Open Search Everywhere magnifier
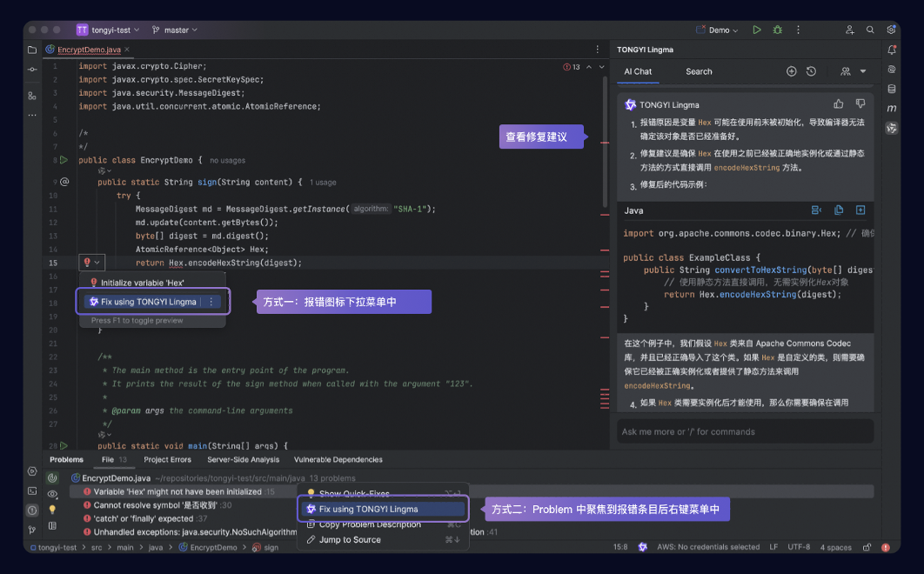This screenshot has height=574, width=924. pyautogui.click(x=870, y=30)
